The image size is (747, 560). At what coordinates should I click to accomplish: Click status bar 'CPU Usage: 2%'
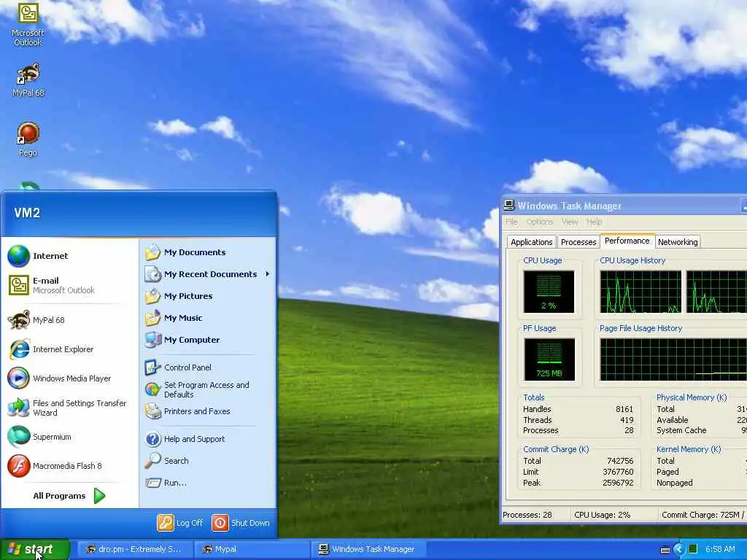click(602, 515)
